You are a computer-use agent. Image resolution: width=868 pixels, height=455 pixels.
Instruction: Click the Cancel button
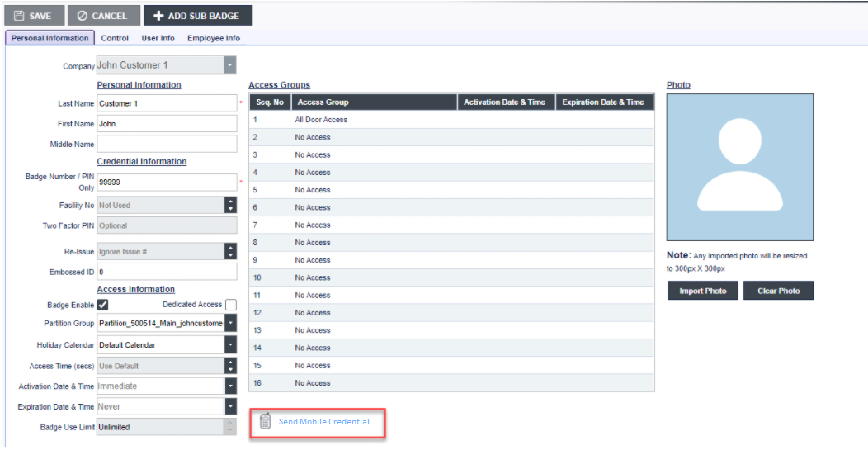click(x=103, y=16)
